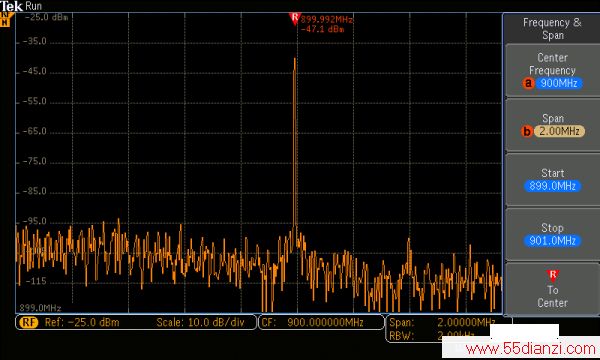Open the Center Frequency side menu button
This screenshot has width=600, height=360.
(x=552, y=70)
